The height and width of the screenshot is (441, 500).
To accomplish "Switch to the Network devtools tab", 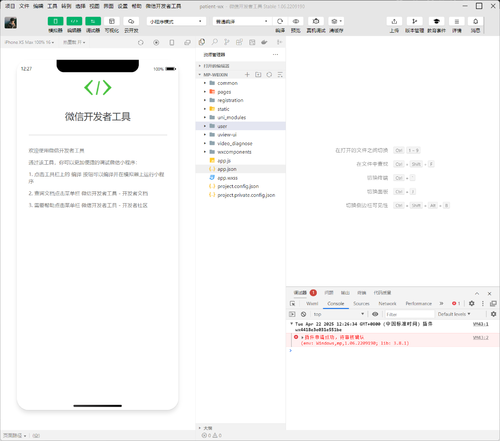I will (387, 303).
